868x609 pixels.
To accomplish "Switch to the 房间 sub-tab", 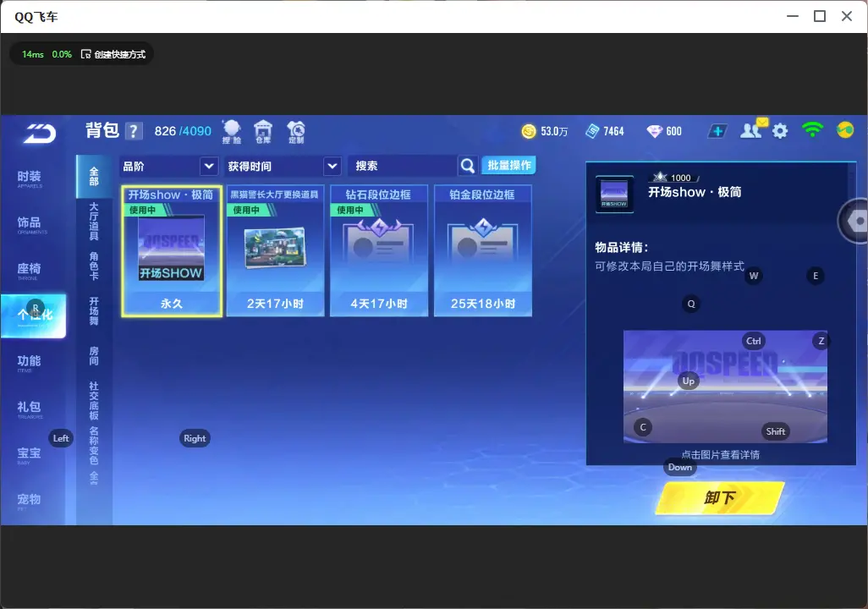I will click(x=94, y=356).
